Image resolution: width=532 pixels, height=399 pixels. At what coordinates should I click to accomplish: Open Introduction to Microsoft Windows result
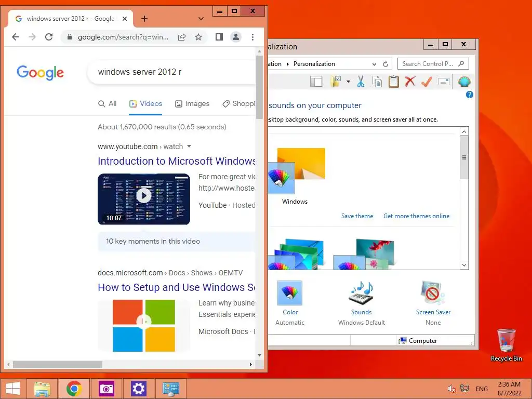[177, 161]
